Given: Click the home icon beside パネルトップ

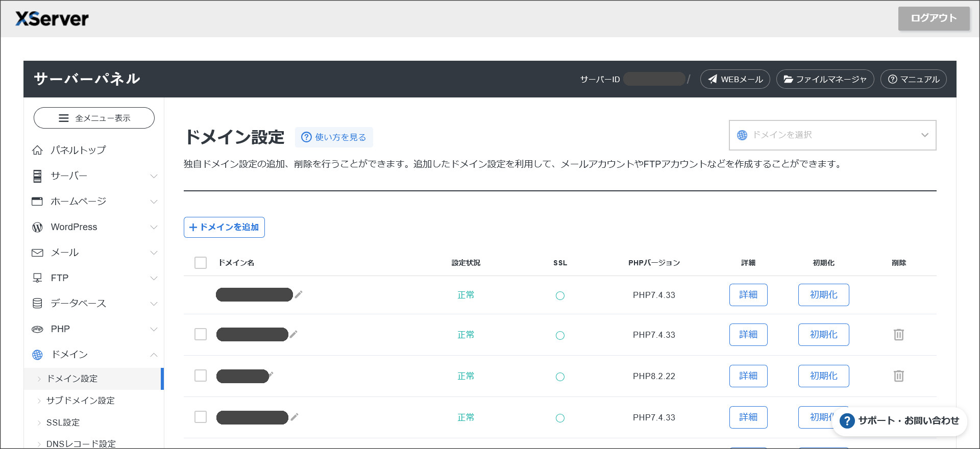Looking at the screenshot, I should [x=37, y=150].
